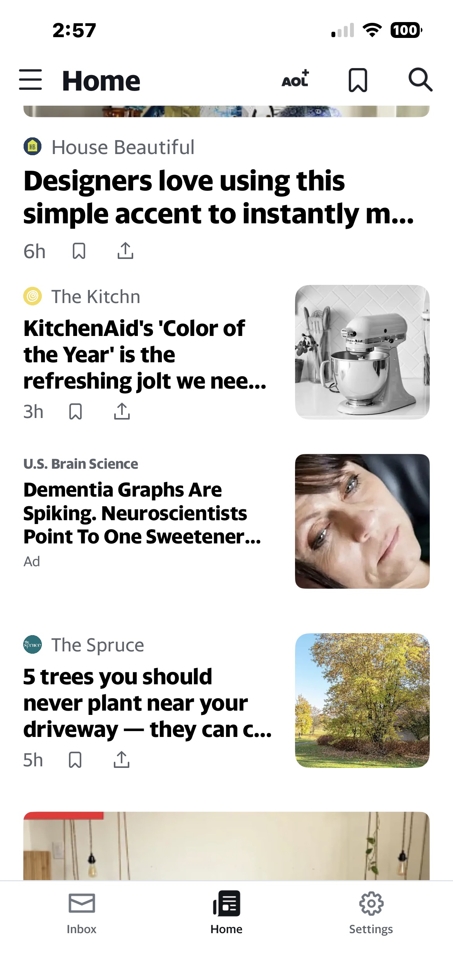Switch to the Inbox tab
Viewport: 453px width, 980px height.
pos(81,912)
